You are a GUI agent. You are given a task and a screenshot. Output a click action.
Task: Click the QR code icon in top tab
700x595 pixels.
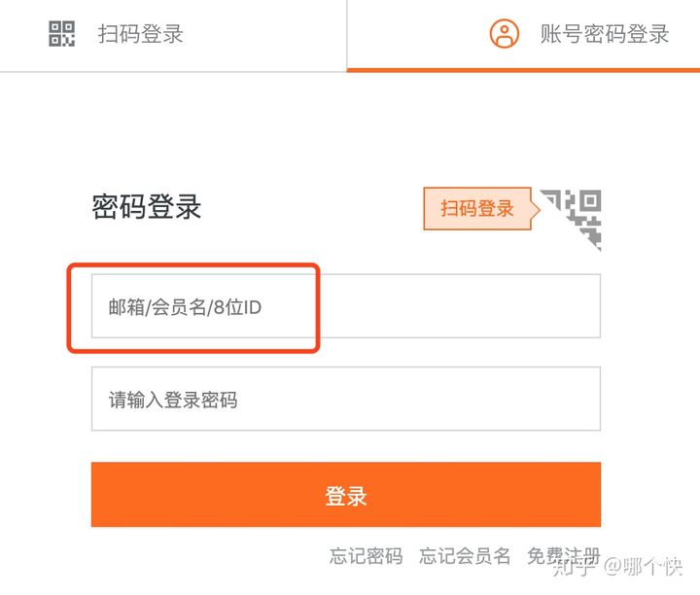coord(61,33)
